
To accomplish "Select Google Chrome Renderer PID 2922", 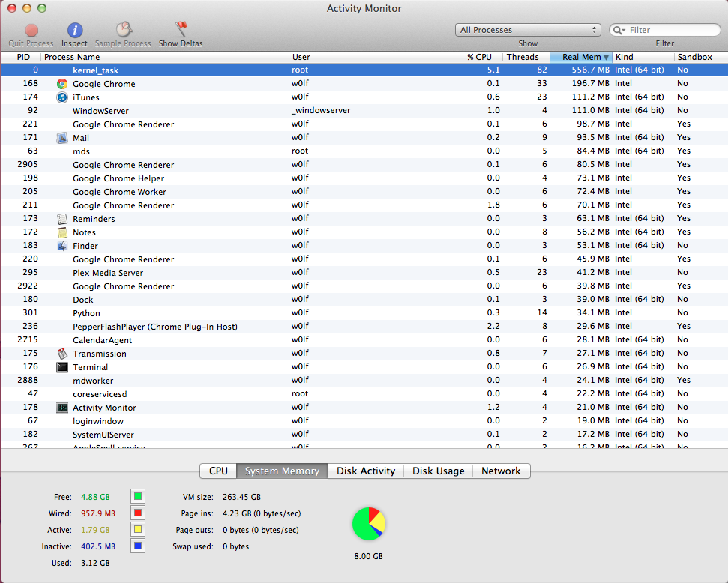I will (364, 286).
